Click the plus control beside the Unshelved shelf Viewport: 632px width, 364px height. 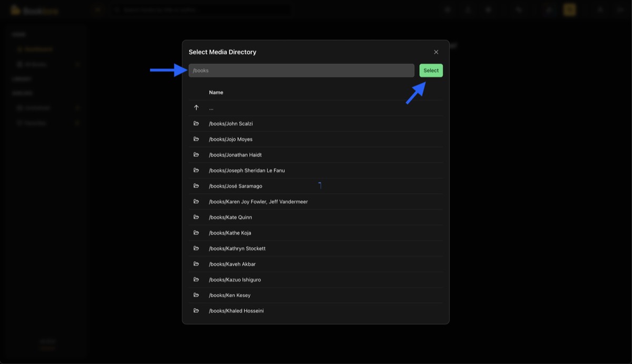coord(77,107)
